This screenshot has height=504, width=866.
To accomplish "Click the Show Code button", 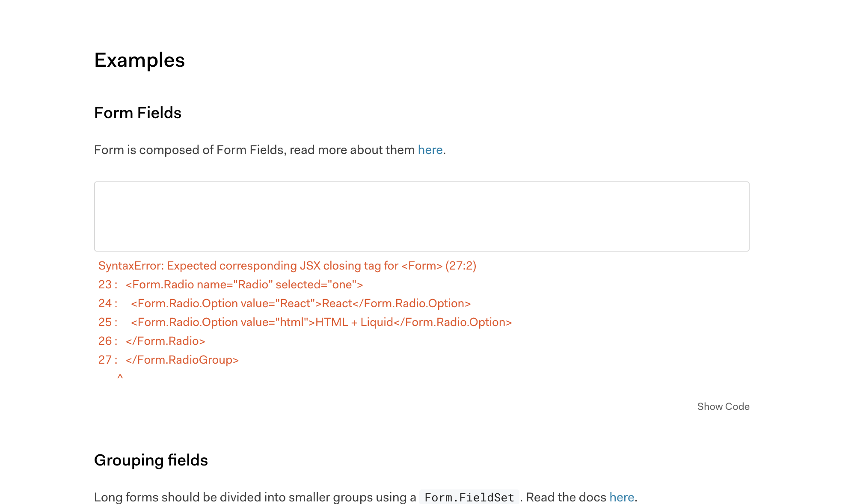I will pyautogui.click(x=723, y=406).
